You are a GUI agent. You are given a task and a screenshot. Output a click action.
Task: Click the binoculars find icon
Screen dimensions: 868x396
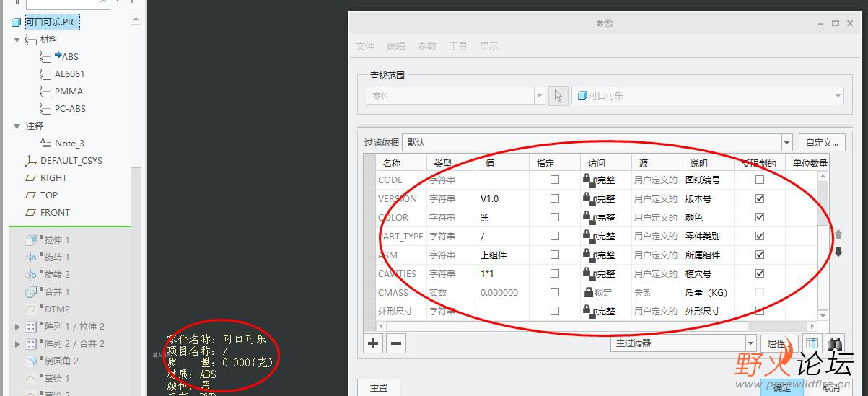(834, 344)
